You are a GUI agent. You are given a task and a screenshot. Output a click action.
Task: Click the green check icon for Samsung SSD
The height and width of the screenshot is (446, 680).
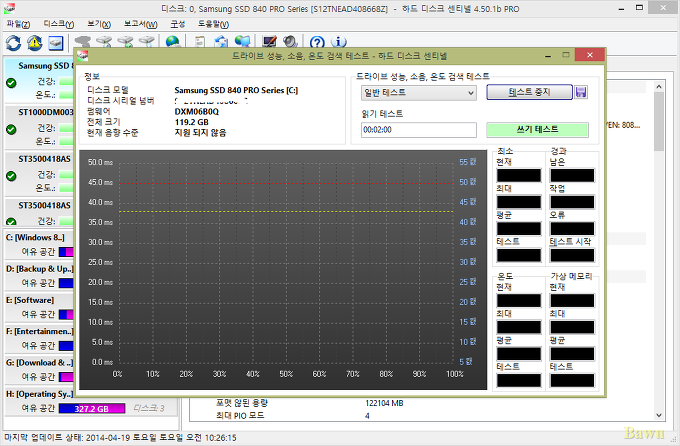tap(11, 83)
